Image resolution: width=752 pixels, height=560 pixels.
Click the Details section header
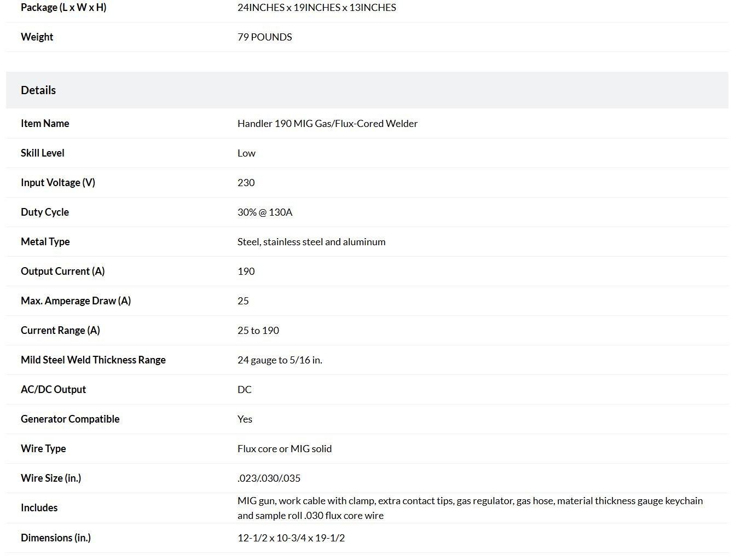[x=38, y=90]
